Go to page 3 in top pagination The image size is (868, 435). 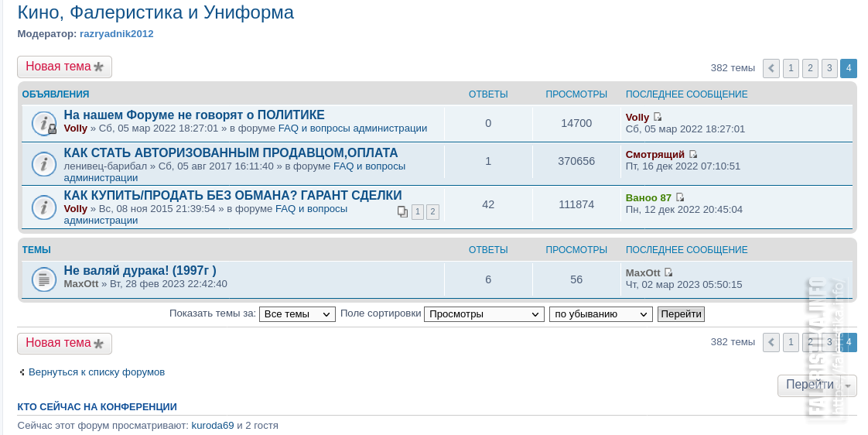pos(829,68)
